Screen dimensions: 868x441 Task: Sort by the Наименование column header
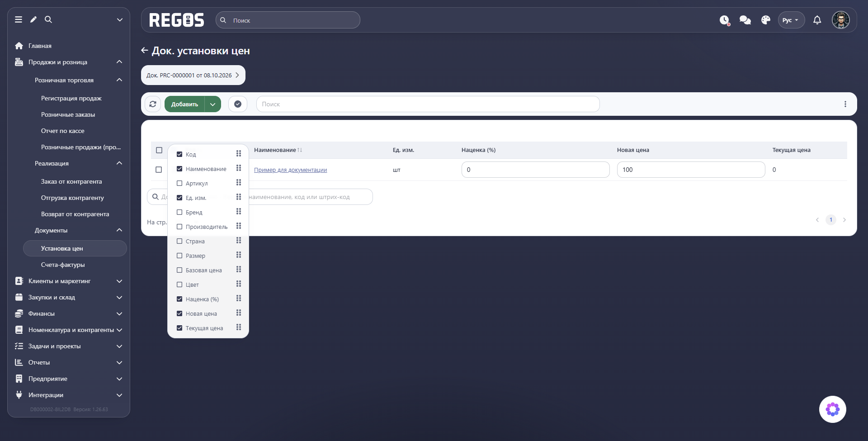(x=278, y=150)
